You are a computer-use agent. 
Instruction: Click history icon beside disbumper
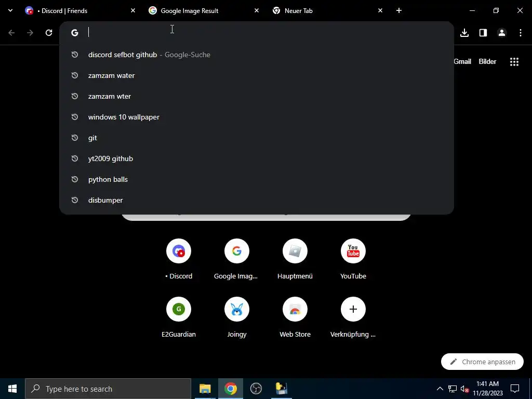(x=75, y=200)
